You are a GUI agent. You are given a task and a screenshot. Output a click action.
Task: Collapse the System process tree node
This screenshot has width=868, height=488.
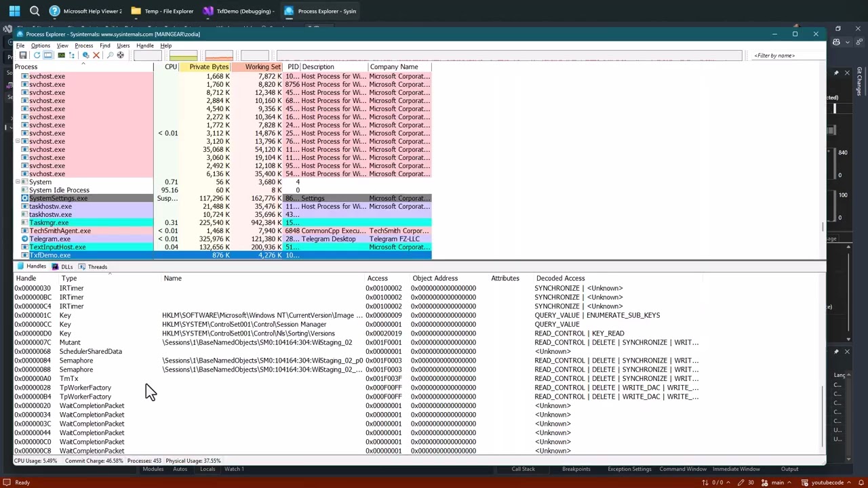(x=18, y=182)
